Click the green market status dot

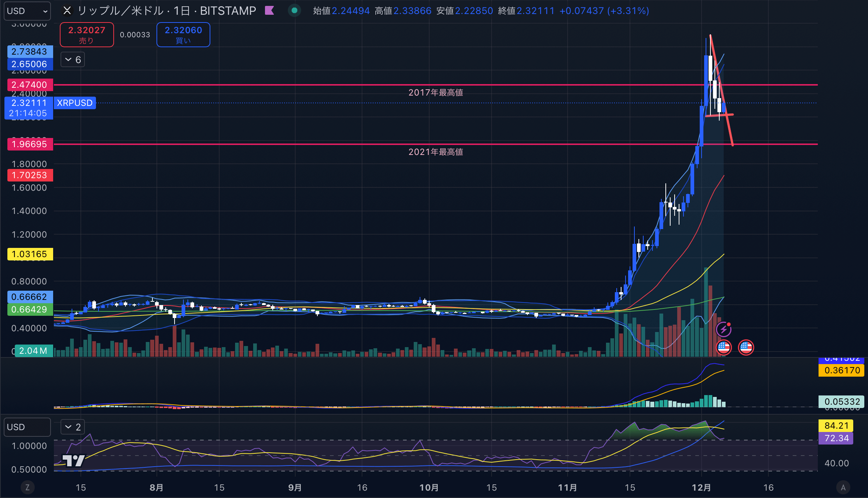[x=294, y=11]
